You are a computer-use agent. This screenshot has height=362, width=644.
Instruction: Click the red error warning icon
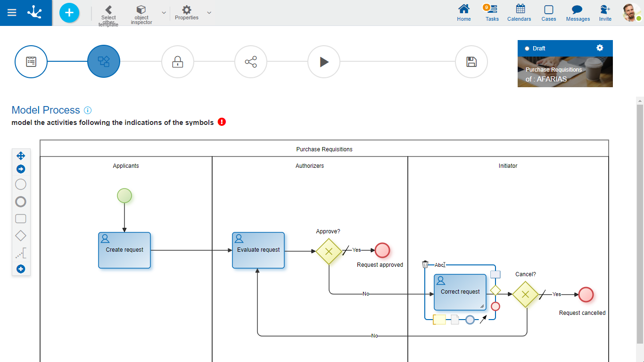click(222, 122)
